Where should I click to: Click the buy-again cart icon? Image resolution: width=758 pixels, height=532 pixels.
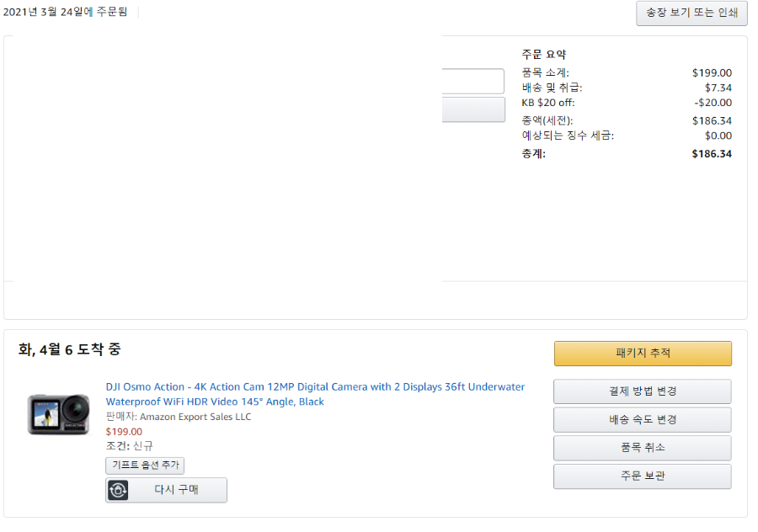(x=118, y=490)
